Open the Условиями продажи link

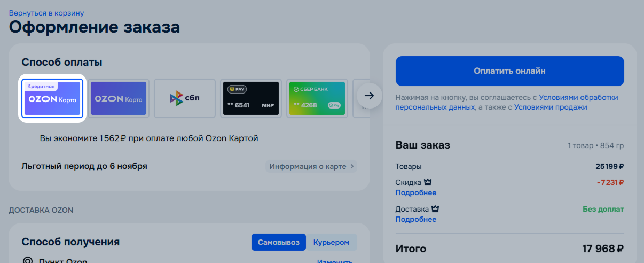[551, 107]
